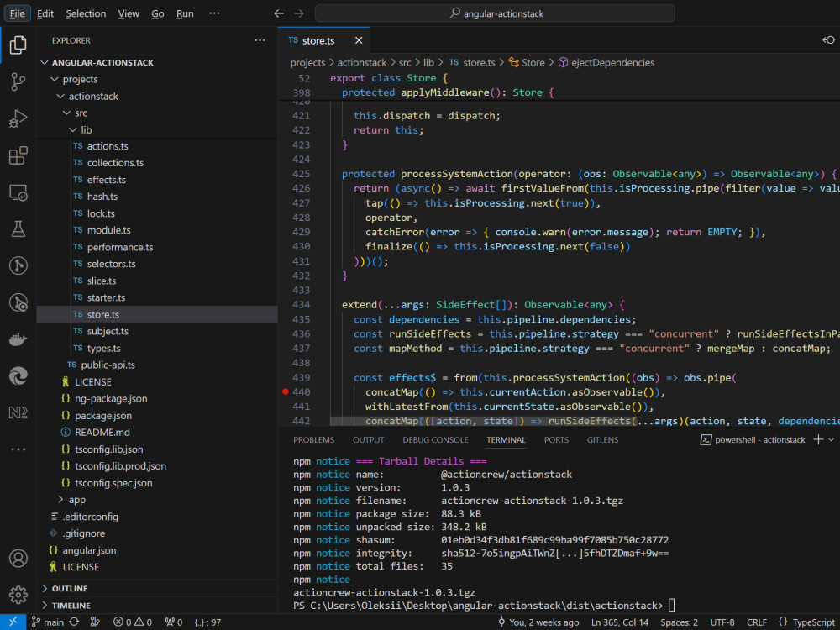The width and height of the screenshot is (840, 630).
Task: Open the Testing flask view
Action: click(18, 229)
